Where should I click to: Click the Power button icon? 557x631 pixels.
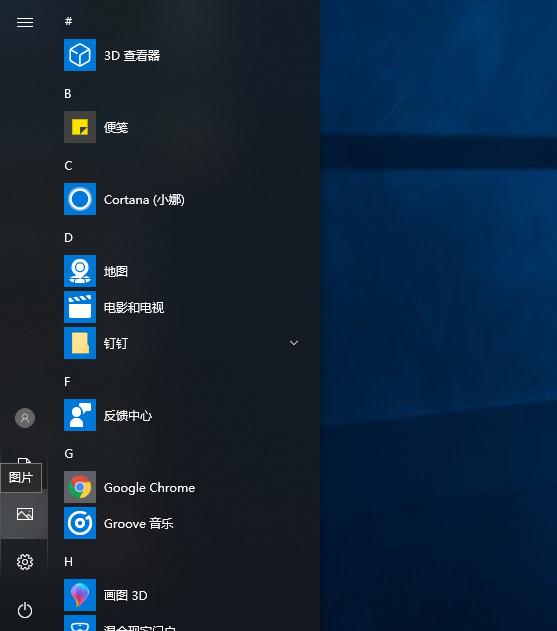tap(25, 610)
